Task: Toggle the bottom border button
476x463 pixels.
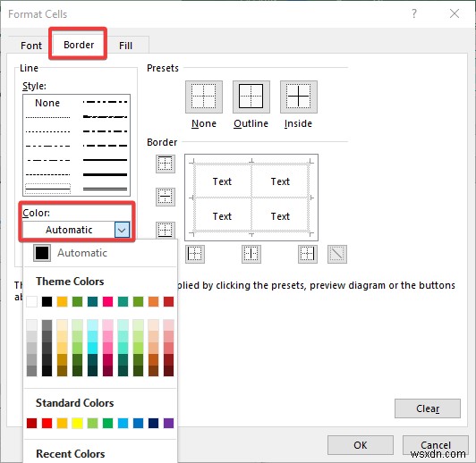Action: point(166,230)
